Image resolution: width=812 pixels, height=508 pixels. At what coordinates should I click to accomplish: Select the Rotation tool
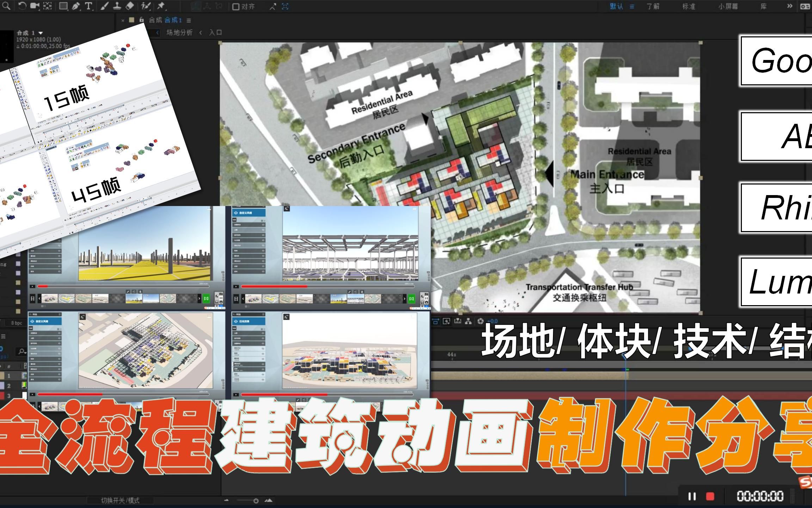tap(22, 6)
